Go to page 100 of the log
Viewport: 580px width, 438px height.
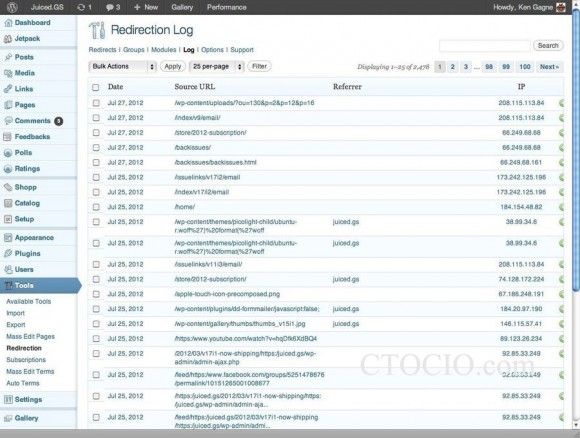tap(525, 67)
